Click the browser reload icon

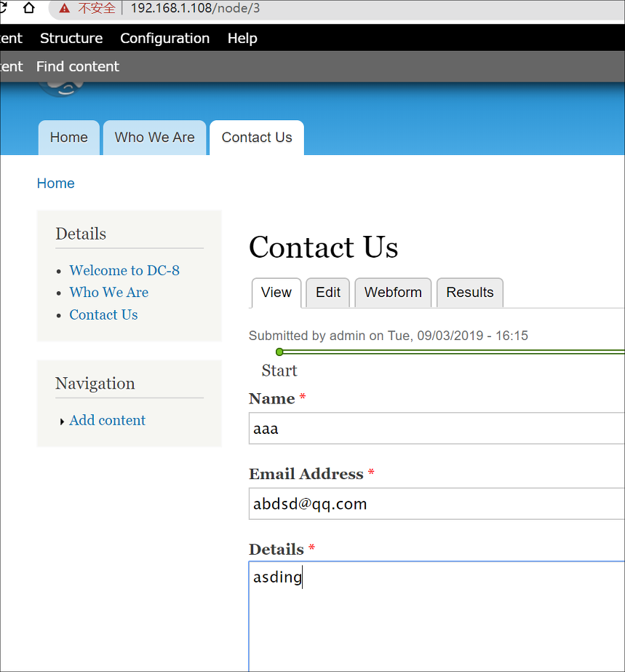pyautogui.click(x=3, y=8)
